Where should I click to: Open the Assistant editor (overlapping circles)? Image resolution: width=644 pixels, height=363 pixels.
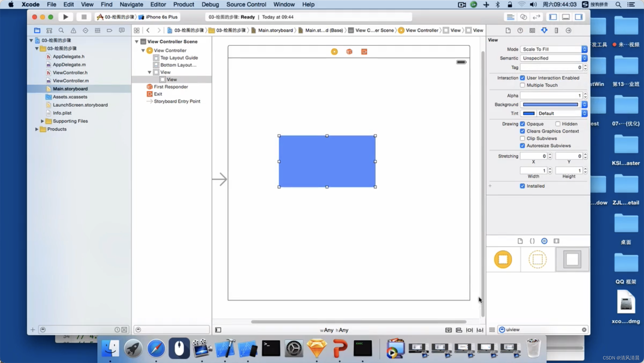[523, 17]
